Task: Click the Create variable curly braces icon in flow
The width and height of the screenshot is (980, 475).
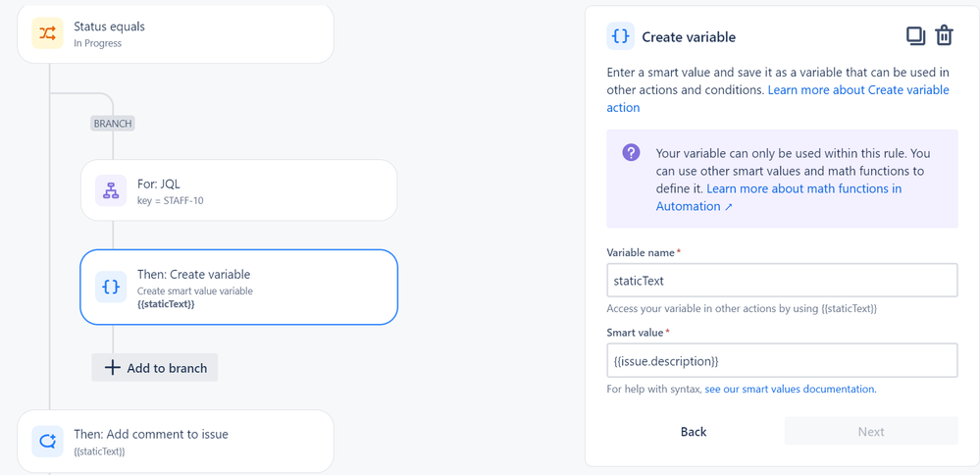Action: point(111,287)
